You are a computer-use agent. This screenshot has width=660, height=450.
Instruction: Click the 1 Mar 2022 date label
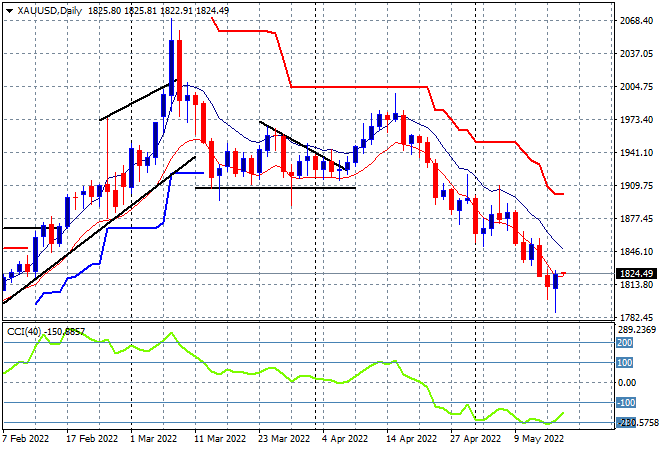click(154, 439)
